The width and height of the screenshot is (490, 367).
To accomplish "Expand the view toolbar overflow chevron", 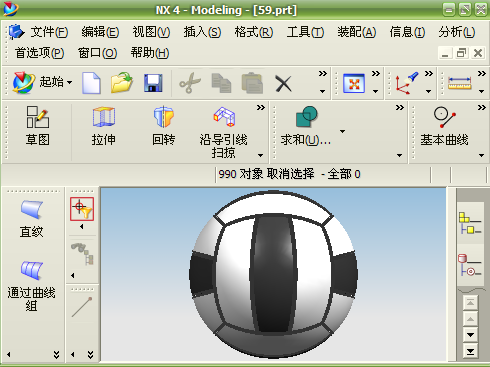I will 376,74.
